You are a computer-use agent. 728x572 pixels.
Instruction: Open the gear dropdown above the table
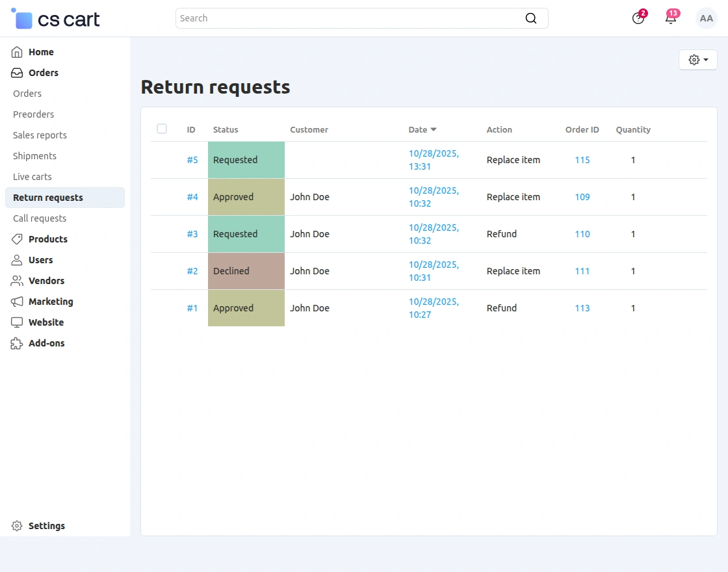tap(698, 60)
